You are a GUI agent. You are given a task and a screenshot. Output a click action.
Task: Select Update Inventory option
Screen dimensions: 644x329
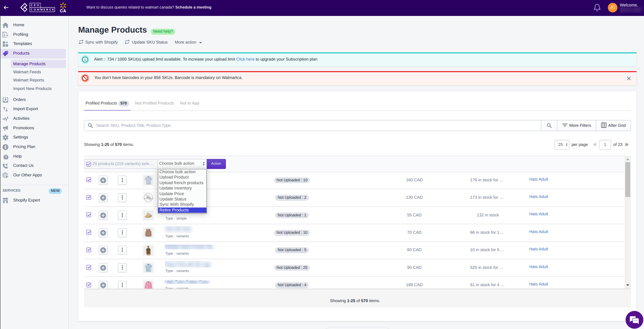coord(182,188)
